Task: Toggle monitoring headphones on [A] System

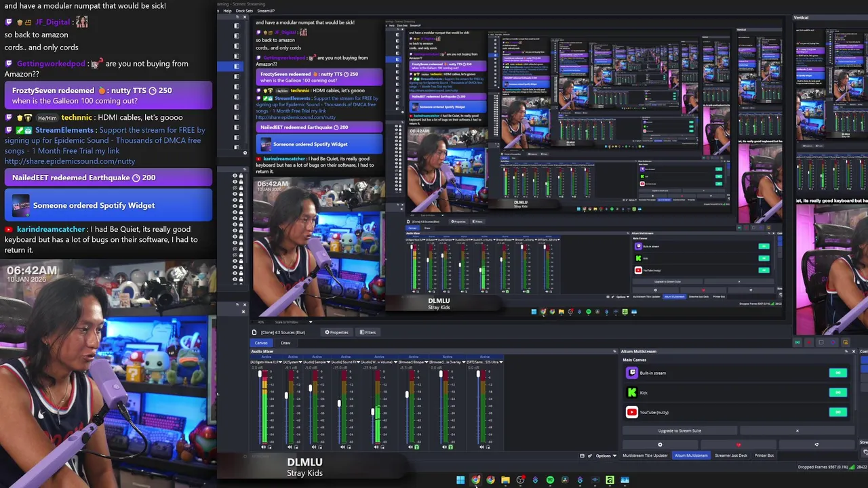Action: coord(296,447)
